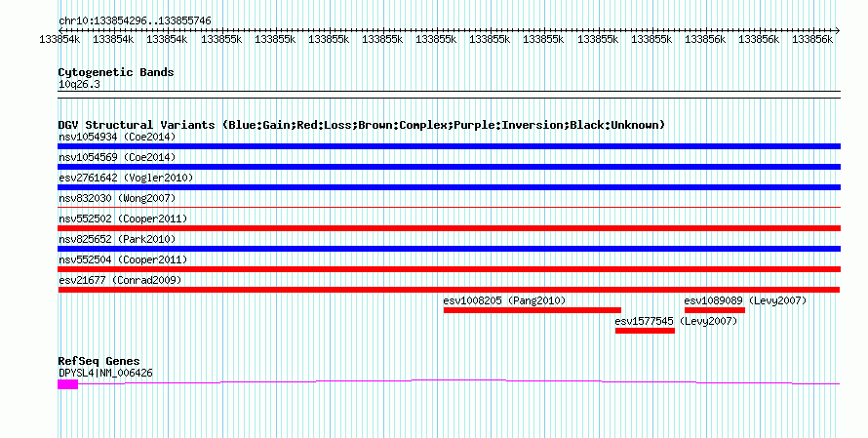The height and width of the screenshot is (438, 868).
Task: Click the short red bar under esv1089089
Action: coord(715,310)
